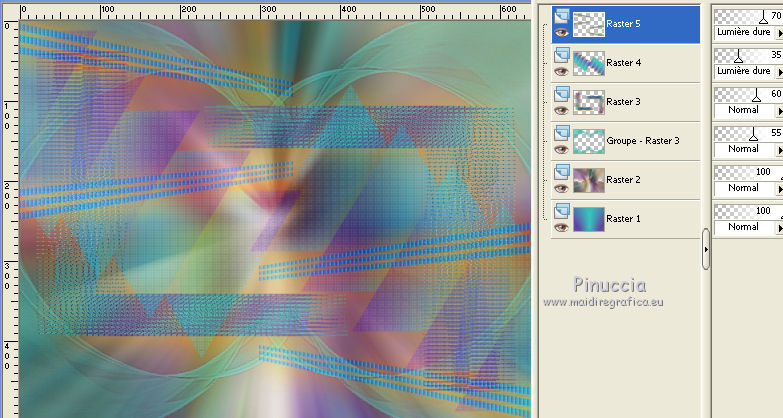The image size is (783, 418).
Task: Open Raster 5 blend mode Lumière dure dropdown
Action: 749,32
